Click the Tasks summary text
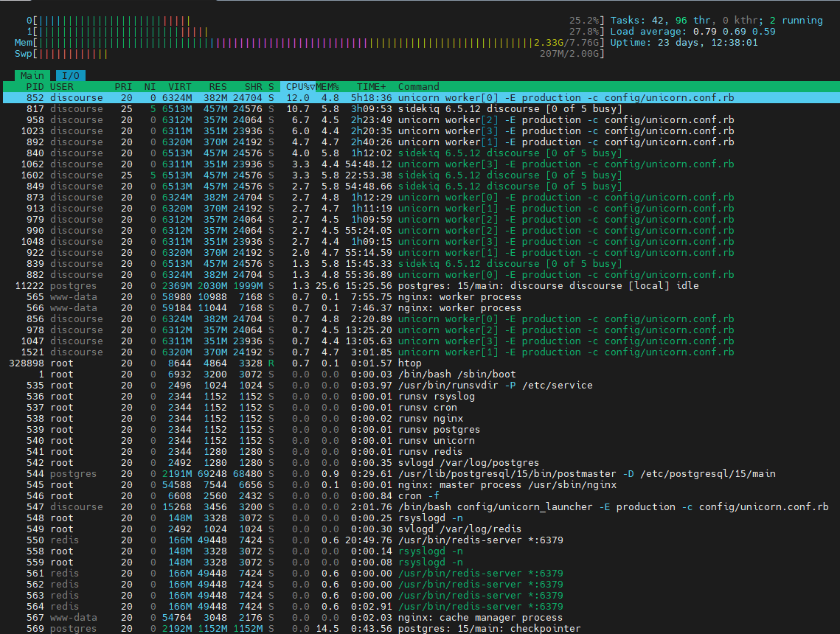Screen dimensions: 840x634 [716, 21]
